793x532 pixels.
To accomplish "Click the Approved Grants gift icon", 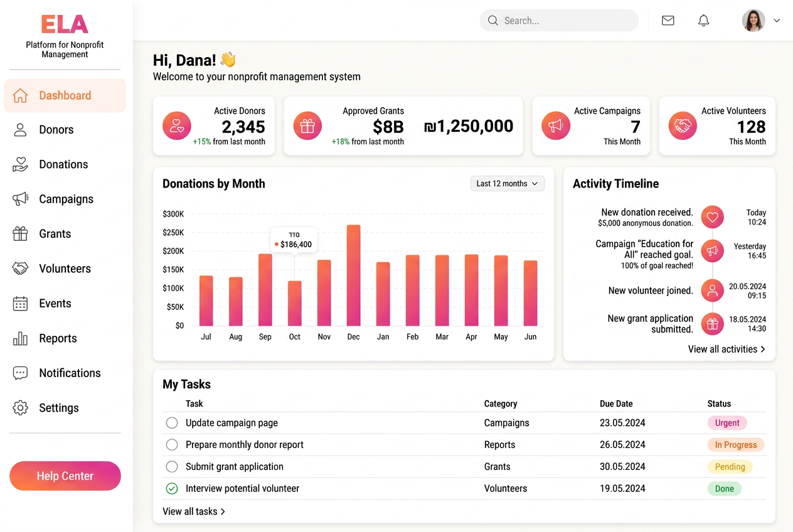I will [x=307, y=125].
